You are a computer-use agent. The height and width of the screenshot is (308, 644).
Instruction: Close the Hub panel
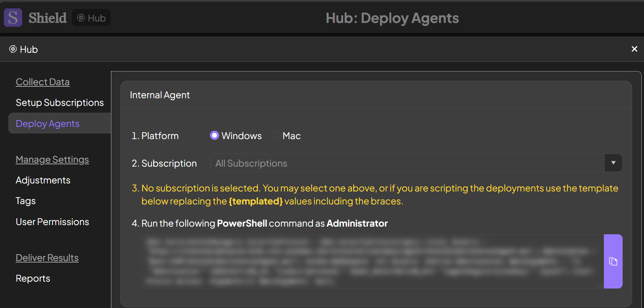634,49
